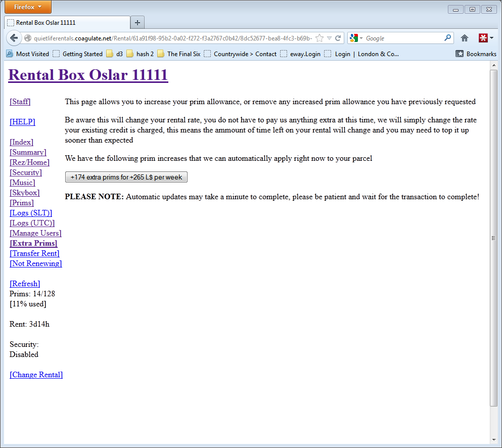Screen dimensions: 502x448
Task: Expand the Google search engine dropdown
Action: tap(356, 38)
